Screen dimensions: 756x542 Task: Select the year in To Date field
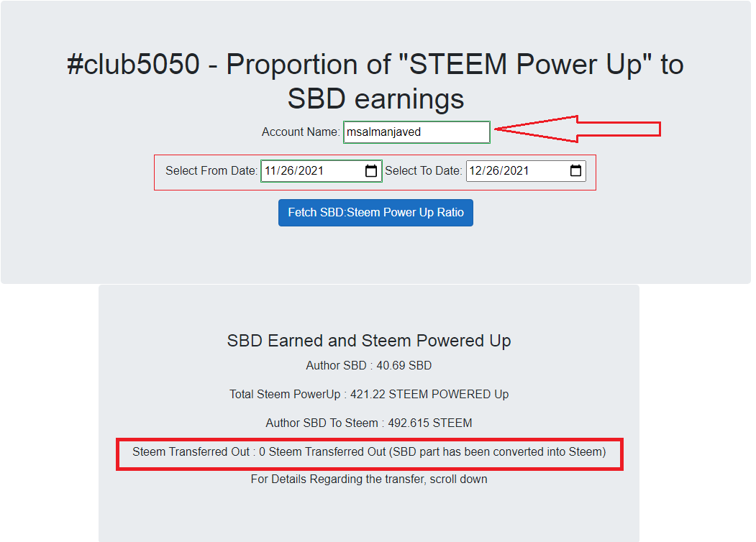(516, 171)
